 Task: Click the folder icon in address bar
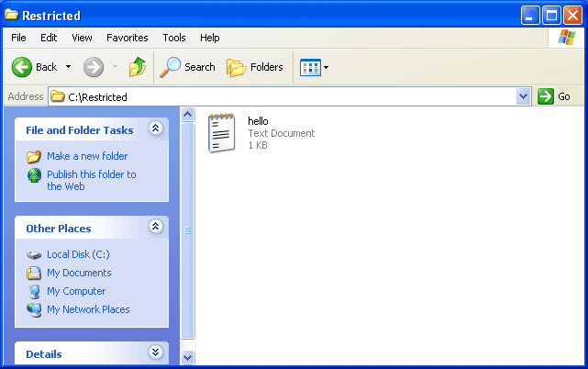(x=58, y=96)
